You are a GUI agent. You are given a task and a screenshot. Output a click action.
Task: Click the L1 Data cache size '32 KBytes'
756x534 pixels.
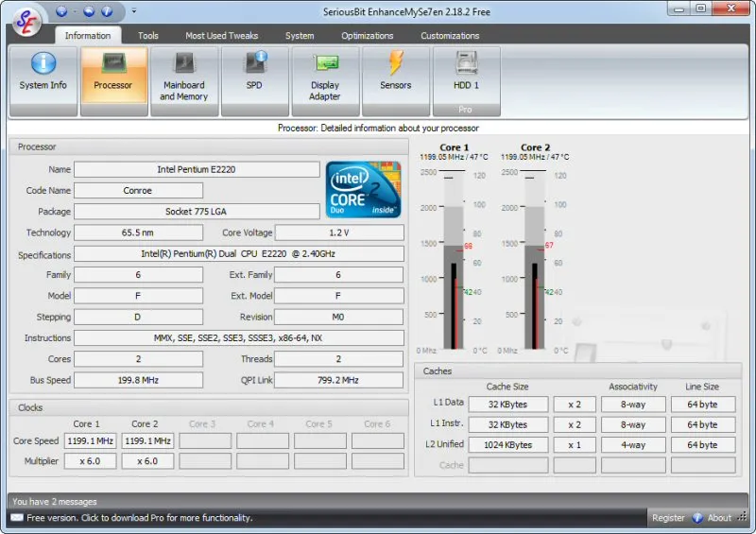[x=508, y=405]
